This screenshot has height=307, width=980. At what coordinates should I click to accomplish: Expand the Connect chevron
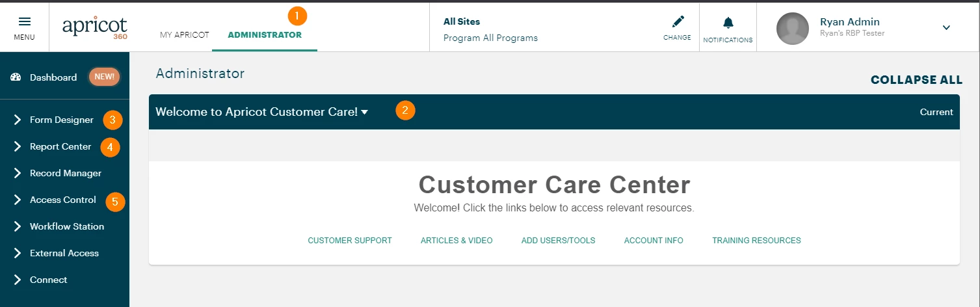[x=18, y=280]
